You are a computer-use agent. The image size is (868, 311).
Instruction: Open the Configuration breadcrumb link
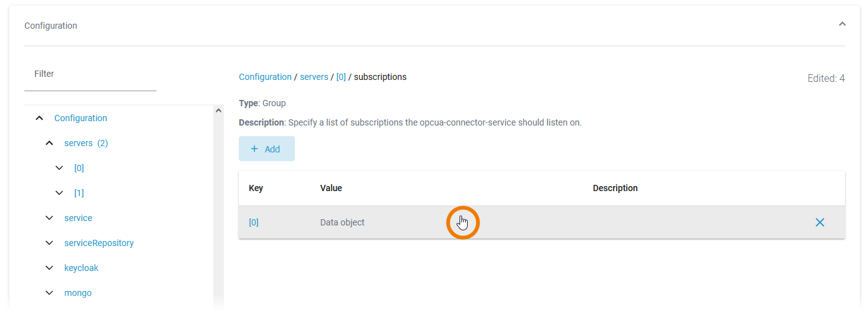click(x=265, y=77)
